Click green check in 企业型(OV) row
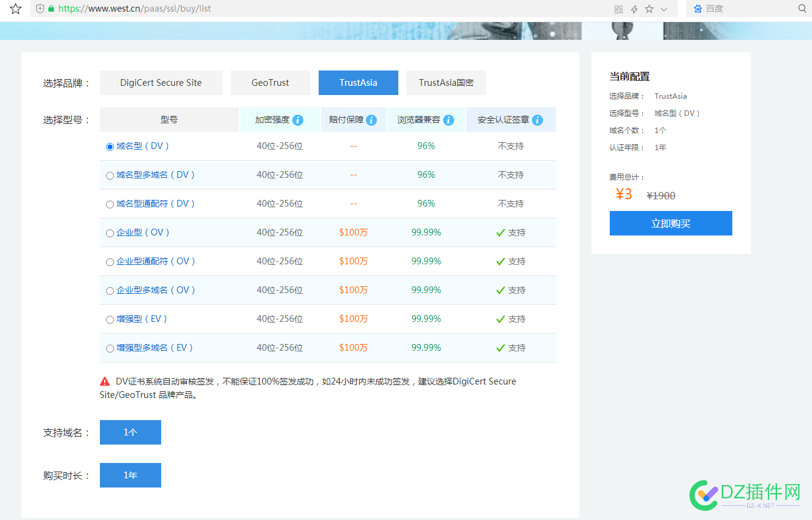Screen dimensions: 812x520 [501, 232]
